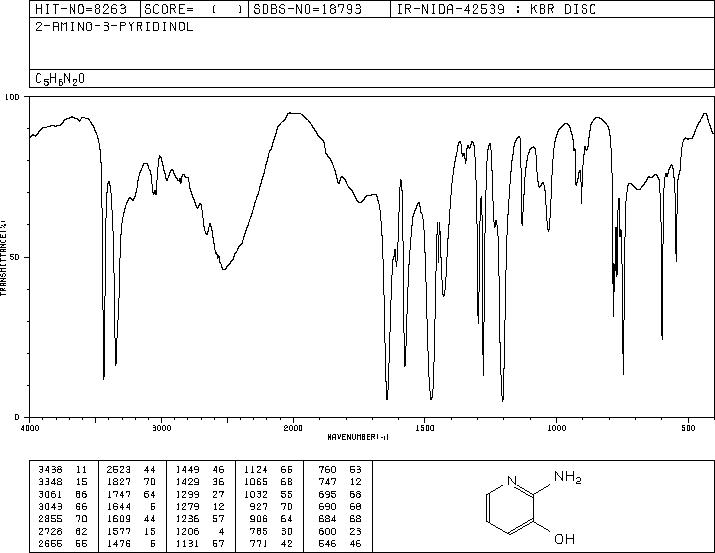Select peak table entry 1827
Screen dimensions: 715x553
point(119,482)
